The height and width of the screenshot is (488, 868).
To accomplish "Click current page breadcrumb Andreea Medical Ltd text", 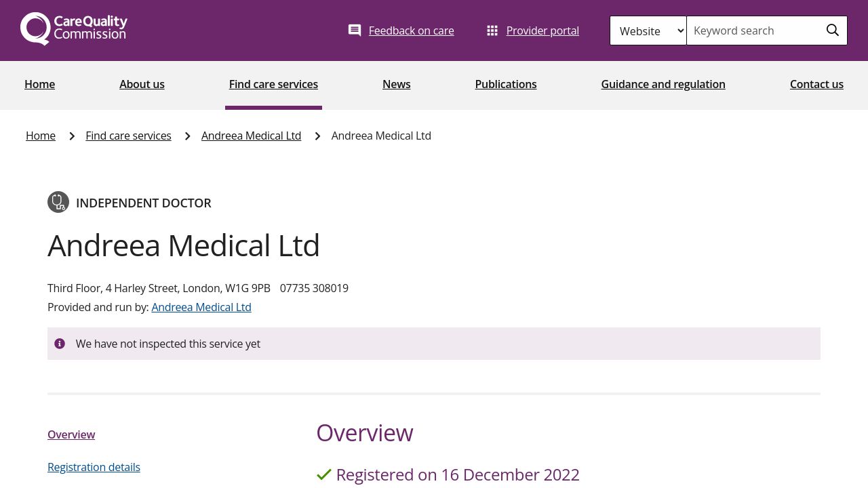I will pos(381,136).
